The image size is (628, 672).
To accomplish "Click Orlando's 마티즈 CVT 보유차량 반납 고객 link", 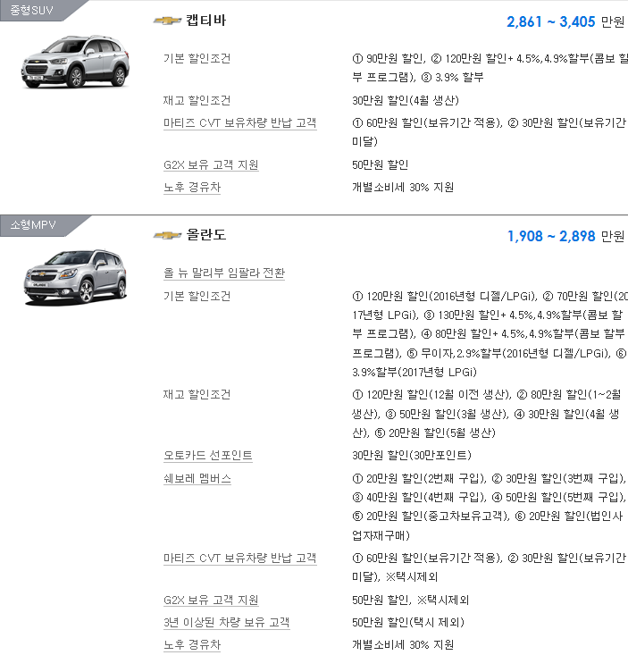I will [240, 558].
